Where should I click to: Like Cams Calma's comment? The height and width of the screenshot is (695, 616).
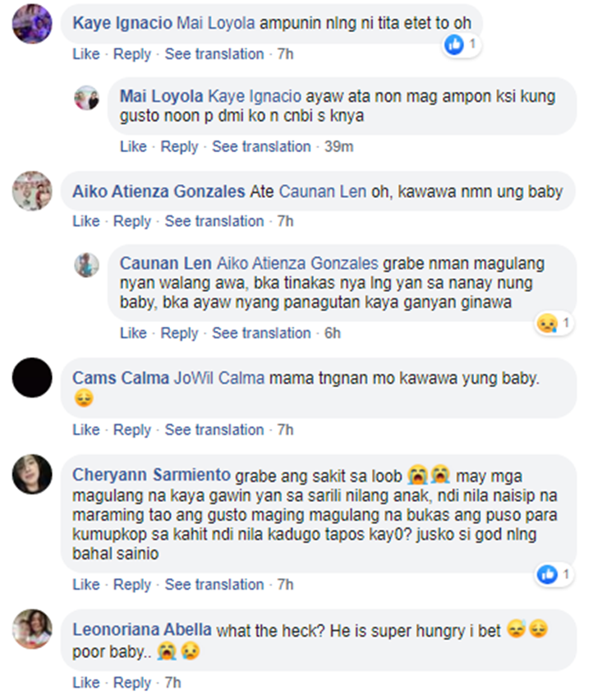click(86, 430)
